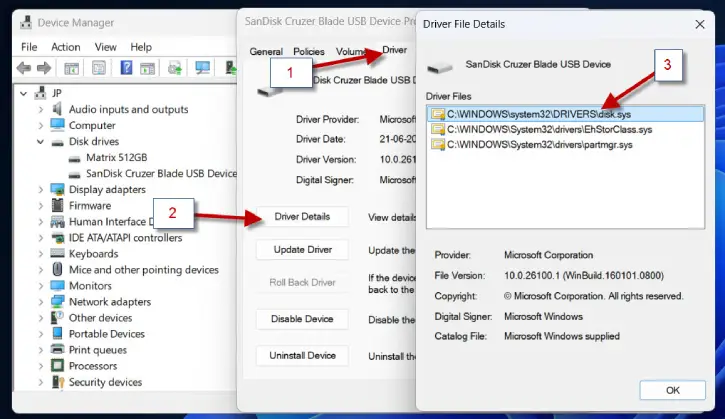The height and width of the screenshot is (419, 725).
Task: Click Scan for hardware changes monitor icon
Action: [x=202, y=68]
